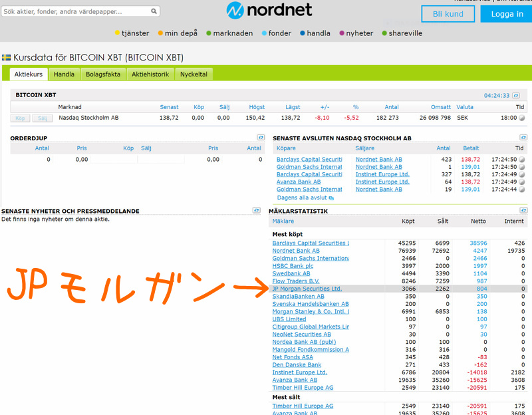Open the shareville menu
Screen dimensions: 532x415
pos(402,33)
